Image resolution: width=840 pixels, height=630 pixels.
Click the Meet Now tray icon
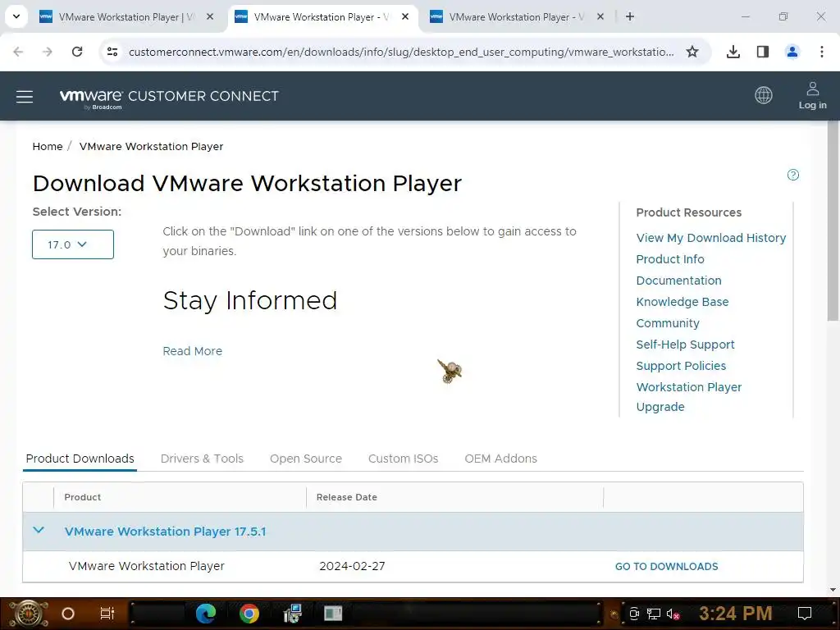pos(634,614)
